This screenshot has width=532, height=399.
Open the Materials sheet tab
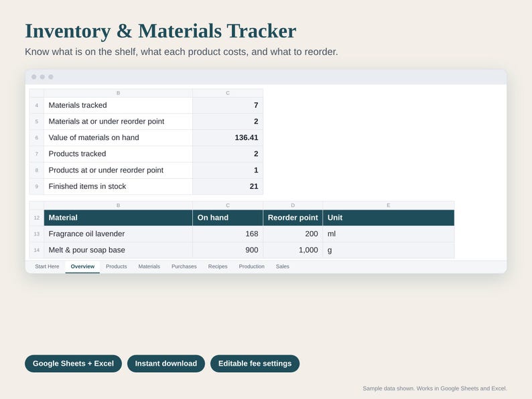click(x=149, y=266)
